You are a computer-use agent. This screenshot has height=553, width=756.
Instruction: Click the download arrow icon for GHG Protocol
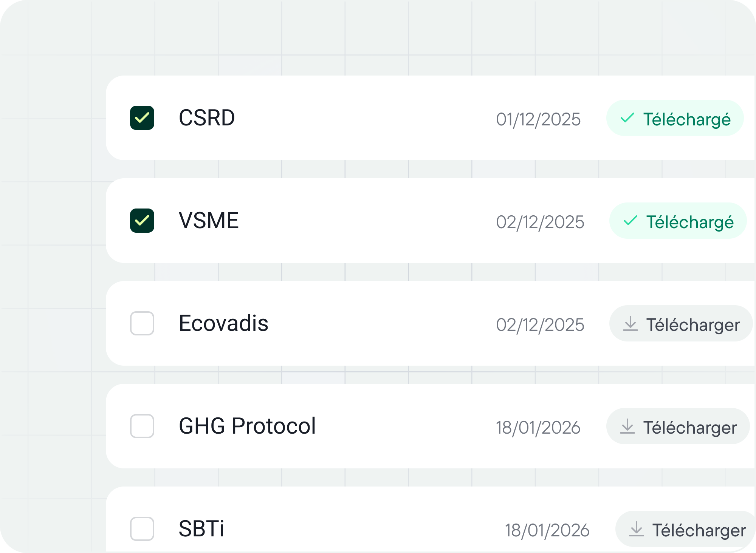(x=627, y=427)
